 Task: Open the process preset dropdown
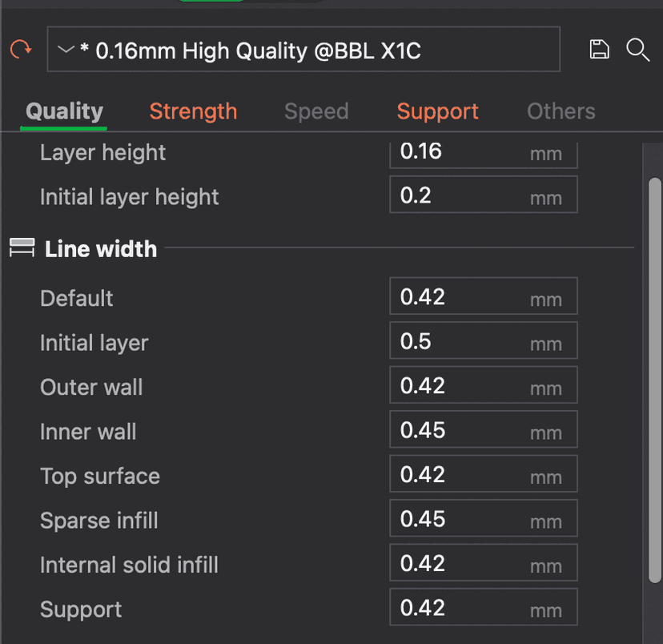[x=303, y=51]
